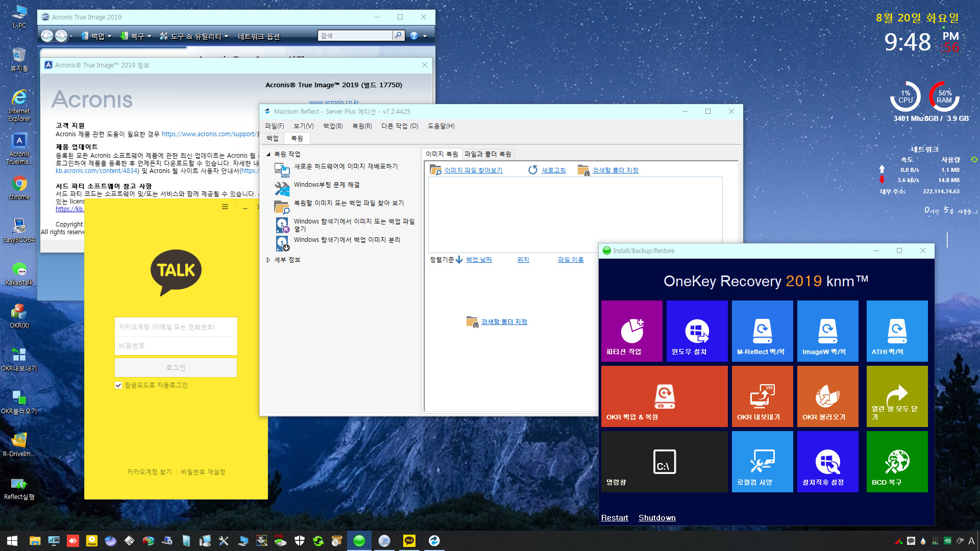Screen dimensions: 980x551
Task: Click 카카오계정 찾기 link
Action: [x=150, y=472]
